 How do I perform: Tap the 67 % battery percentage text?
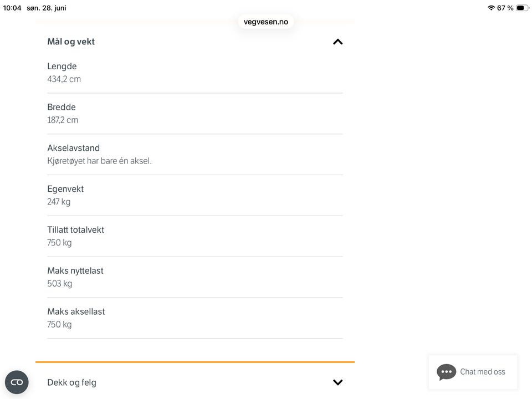[505, 8]
